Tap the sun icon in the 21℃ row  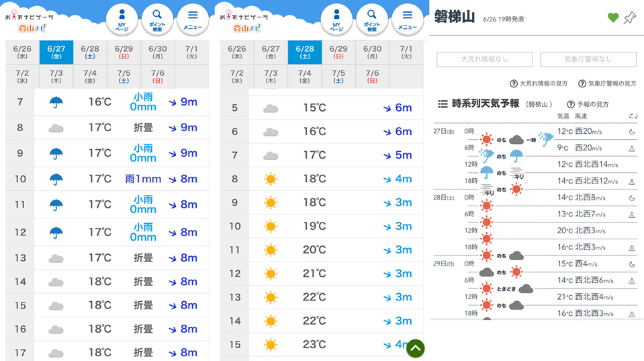click(x=271, y=274)
